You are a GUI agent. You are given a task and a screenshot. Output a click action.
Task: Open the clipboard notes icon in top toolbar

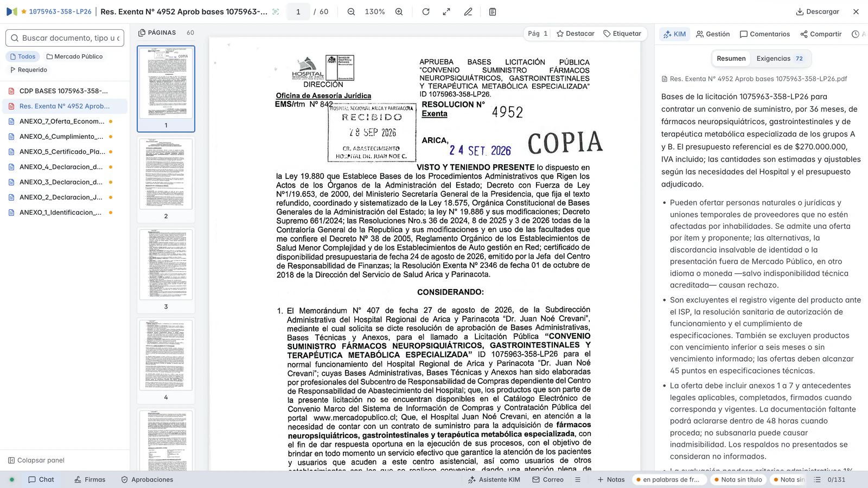pos(493,11)
